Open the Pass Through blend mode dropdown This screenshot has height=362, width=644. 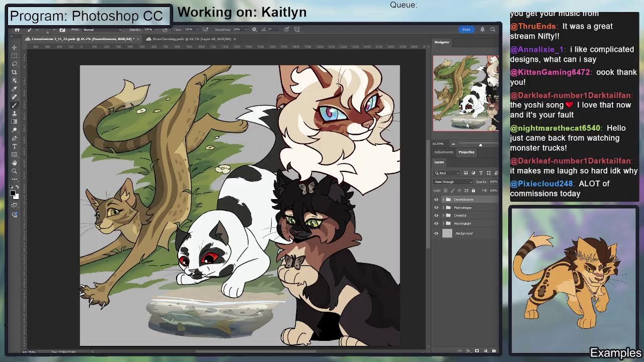tap(453, 182)
